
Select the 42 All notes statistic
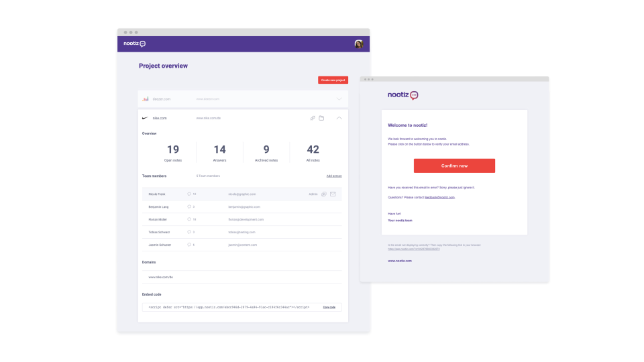tap(313, 153)
